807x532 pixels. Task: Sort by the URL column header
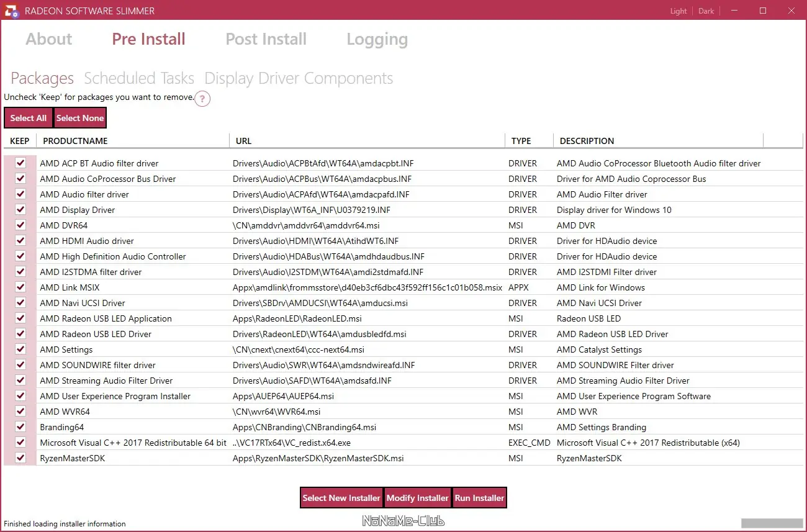pyautogui.click(x=367, y=141)
